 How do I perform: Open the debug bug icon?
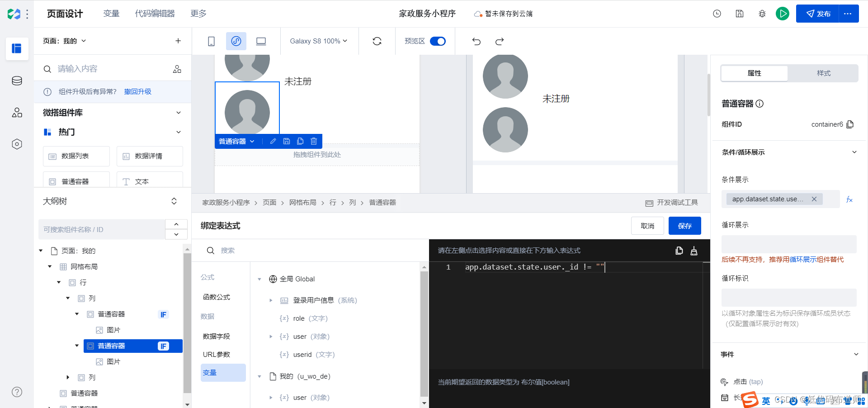[762, 14]
